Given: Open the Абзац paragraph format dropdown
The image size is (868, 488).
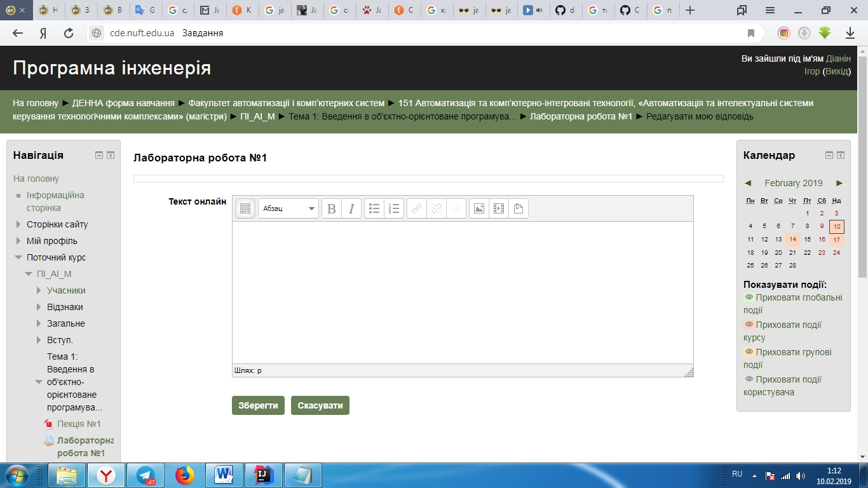Looking at the screenshot, I should click(x=288, y=208).
